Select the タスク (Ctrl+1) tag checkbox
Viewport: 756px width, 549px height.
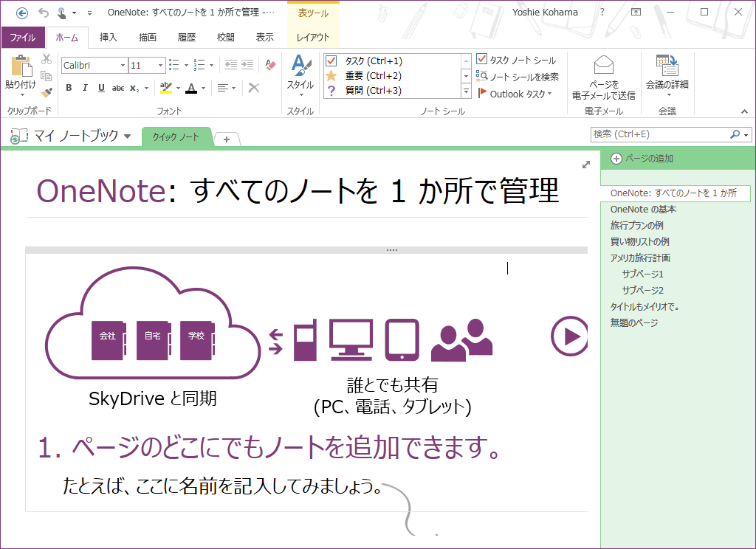(x=331, y=61)
